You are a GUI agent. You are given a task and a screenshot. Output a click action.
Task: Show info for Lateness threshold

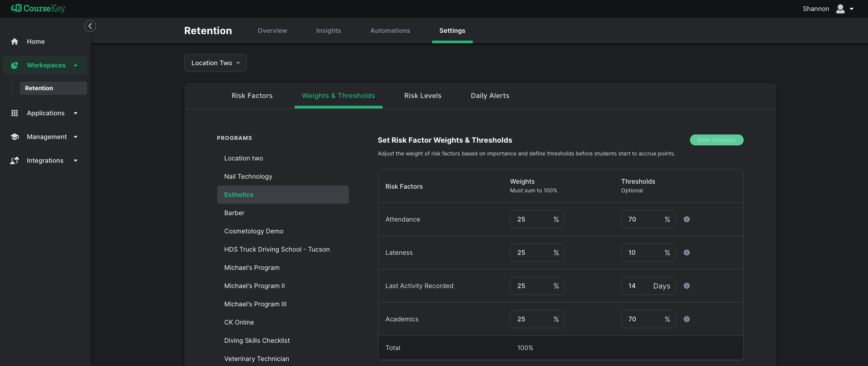coord(687,253)
